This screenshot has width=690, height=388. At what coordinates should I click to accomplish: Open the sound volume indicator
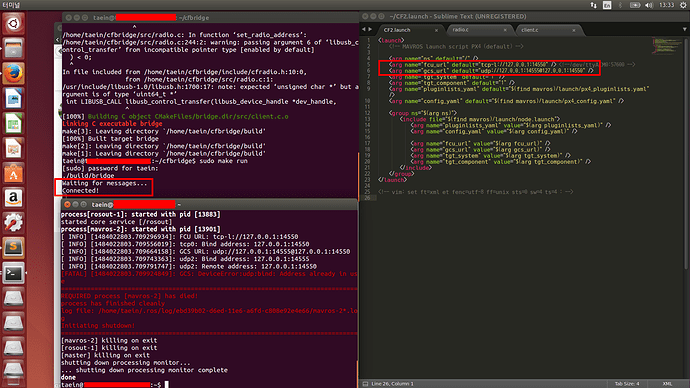coord(649,5)
